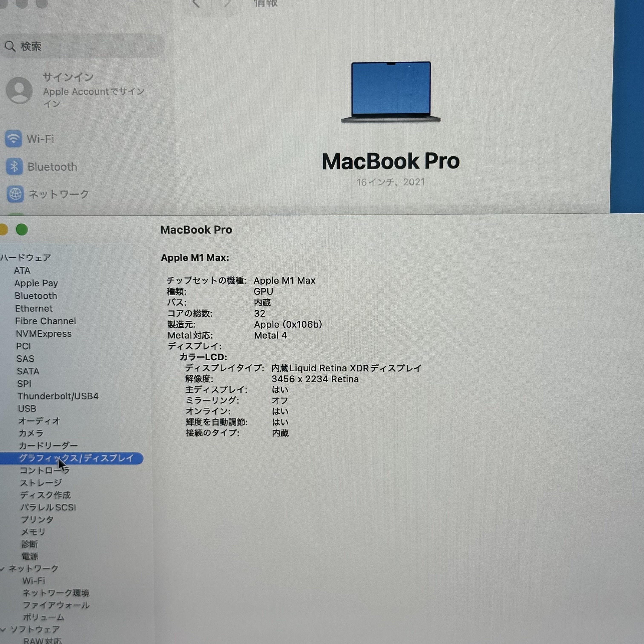This screenshot has width=644, height=644.
Task: Select カメラ in hardware list
Action: pos(31,433)
